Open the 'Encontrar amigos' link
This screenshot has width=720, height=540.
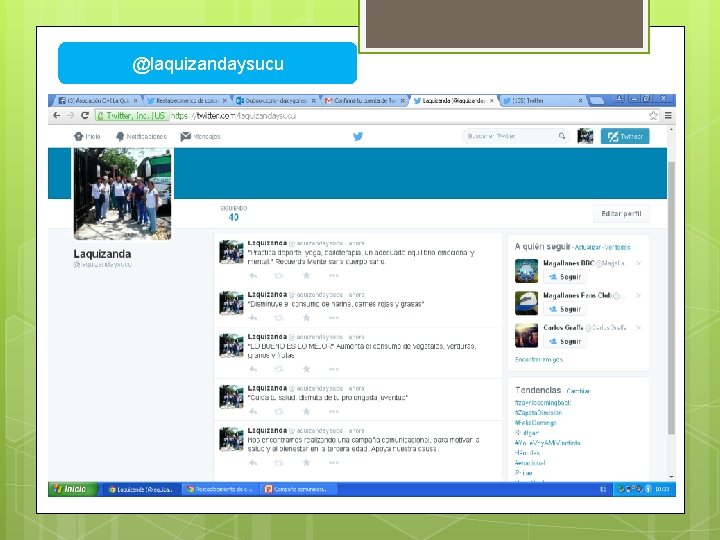(x=539, y=360)
